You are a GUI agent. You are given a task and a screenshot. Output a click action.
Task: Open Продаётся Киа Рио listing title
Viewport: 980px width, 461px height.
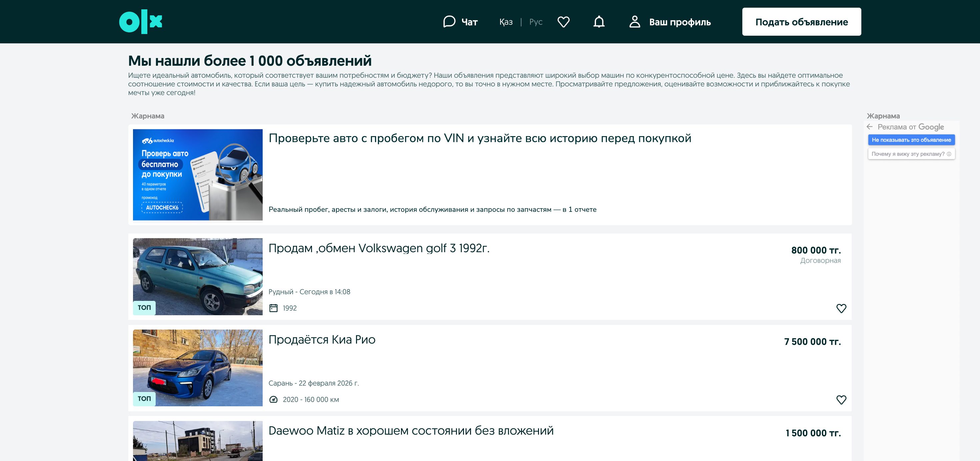[x=322, y=340]
